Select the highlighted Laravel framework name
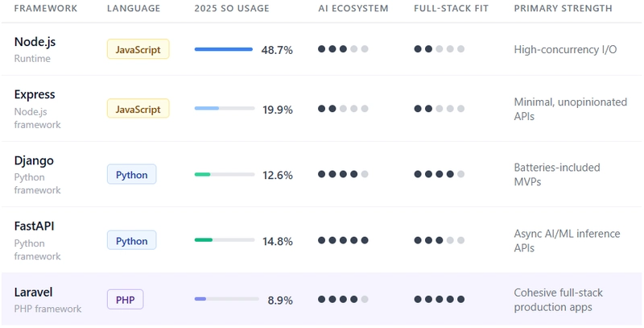The width and height of the screenshot is (644, 328). coord(33,293)
